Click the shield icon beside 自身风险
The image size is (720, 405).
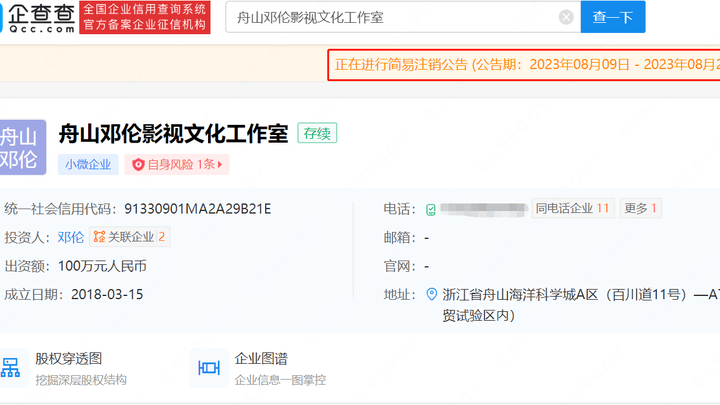tap(138, 164)
